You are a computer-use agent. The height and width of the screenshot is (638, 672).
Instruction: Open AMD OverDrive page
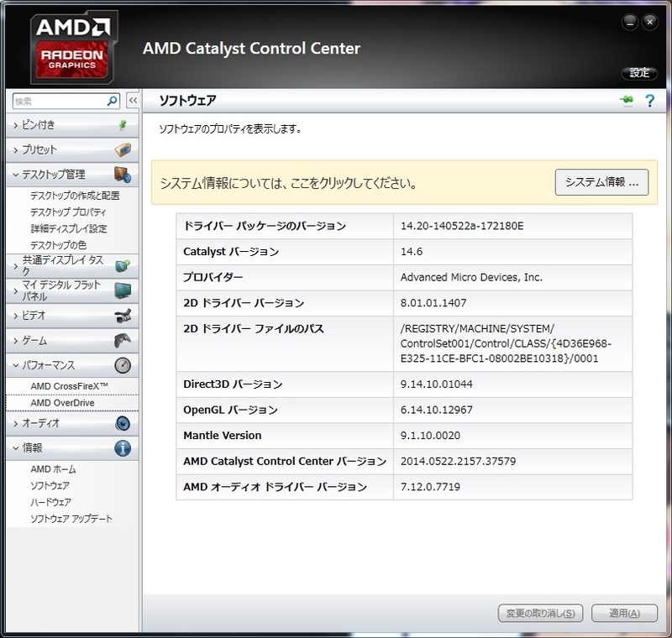click(x=62, y=403)
